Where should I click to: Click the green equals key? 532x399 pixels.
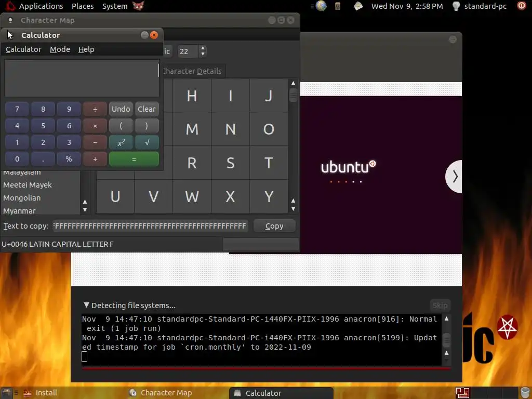pos(134,159)
